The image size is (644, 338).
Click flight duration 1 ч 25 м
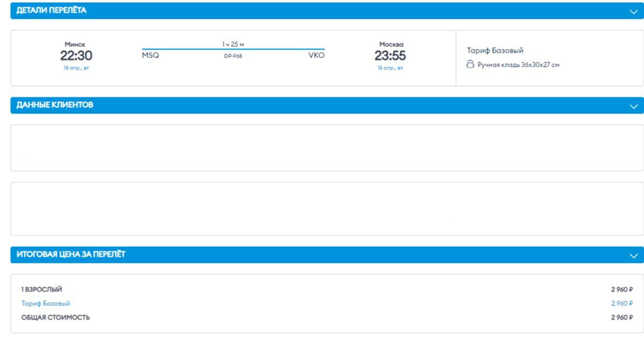[233, 44]
